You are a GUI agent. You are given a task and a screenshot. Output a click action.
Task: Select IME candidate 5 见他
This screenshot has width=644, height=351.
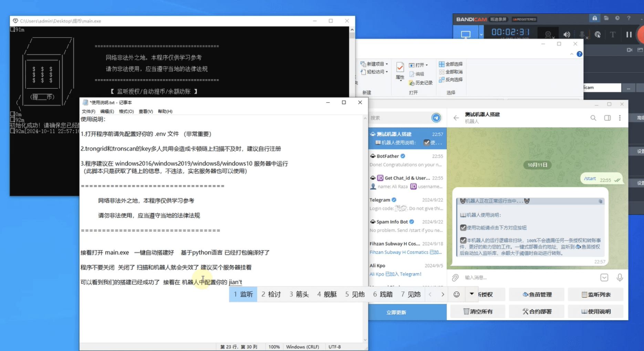(x=355, y=295)
